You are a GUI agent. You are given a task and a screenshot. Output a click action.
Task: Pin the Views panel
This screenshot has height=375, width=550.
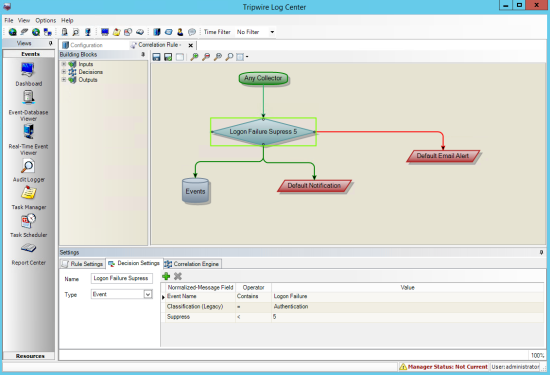pos(51,43)
